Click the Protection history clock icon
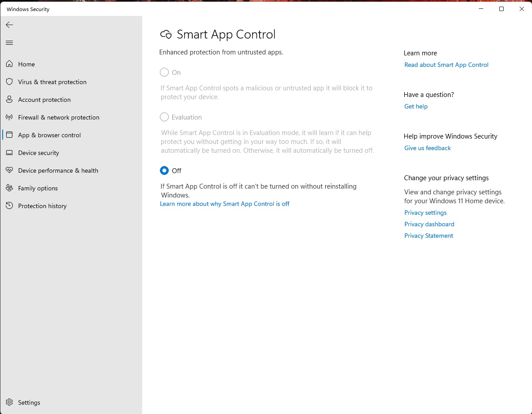This screenshot has height=414, width=532. pos(9,206)
